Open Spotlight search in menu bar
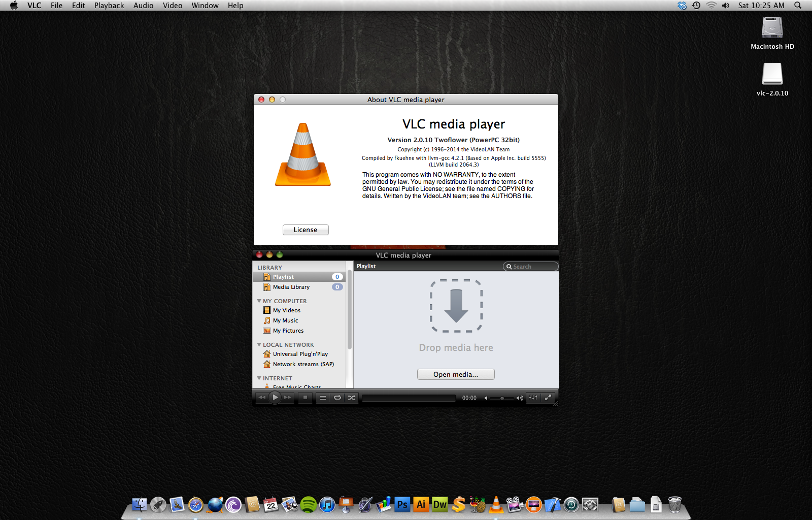Viewport: 812px width, 520px height. pyautogui.click(x=798, y=6)
